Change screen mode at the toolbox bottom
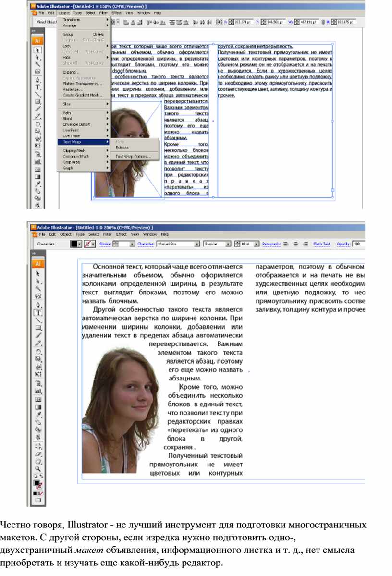 [38, 500]
